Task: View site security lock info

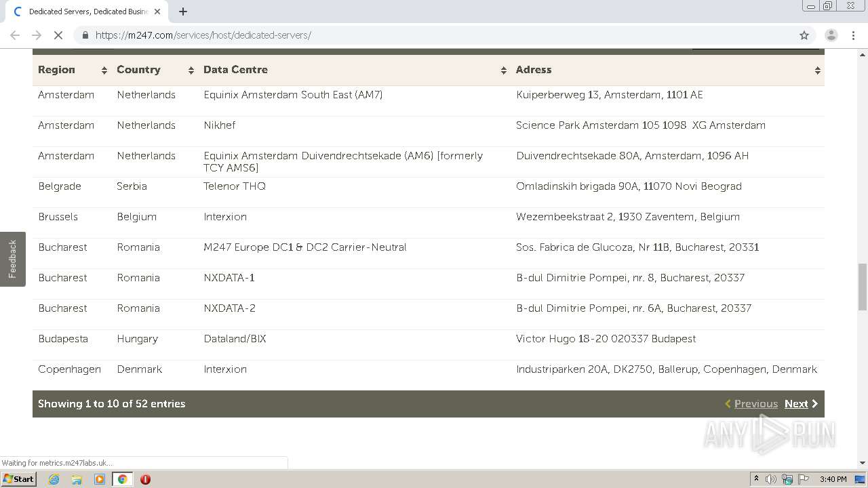Action: [x=85, y=35]
